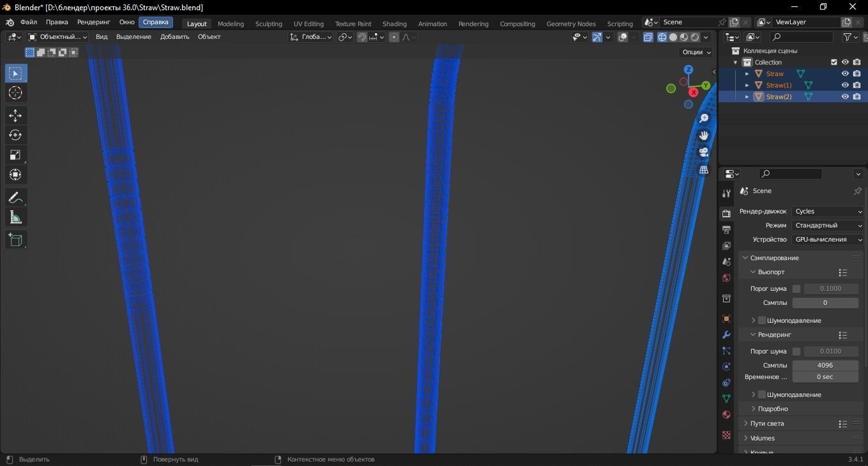Select the Scale tool
This screenshot has width=868, height=466.
15,155
